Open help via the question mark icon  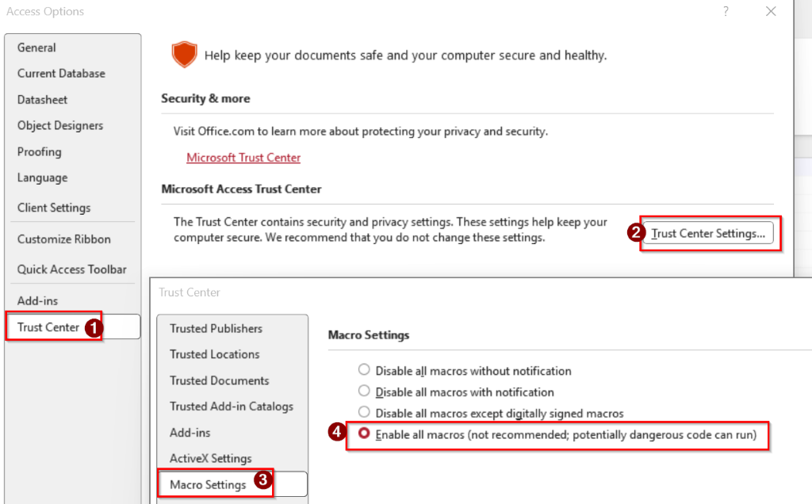pyautogui.click(x=726, y=11)
